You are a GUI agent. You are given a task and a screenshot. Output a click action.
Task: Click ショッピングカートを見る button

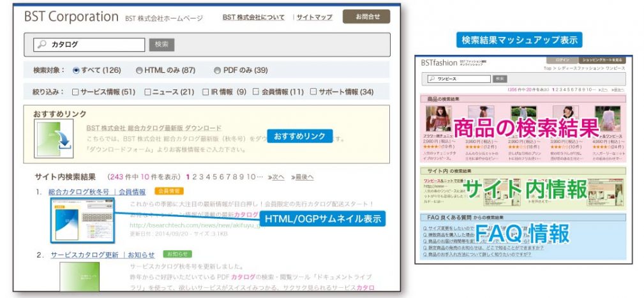[x=602, y=61]
